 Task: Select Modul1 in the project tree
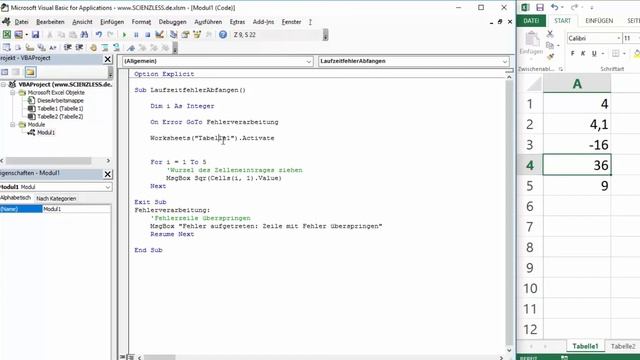click(46, 132)
